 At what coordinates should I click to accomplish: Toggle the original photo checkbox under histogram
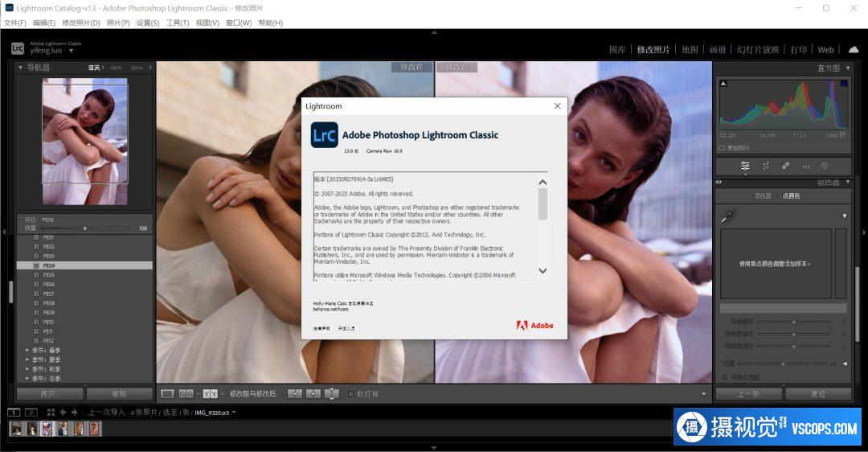coord(722,148)
